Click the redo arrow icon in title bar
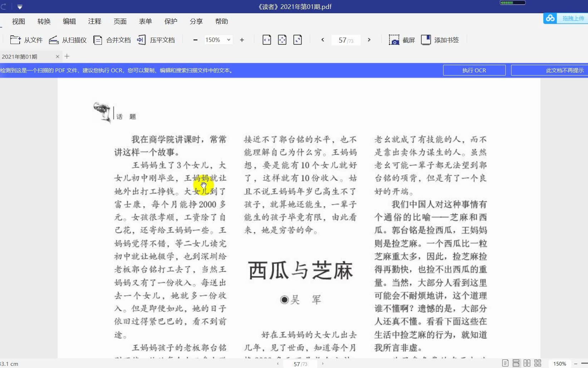The width and height of the screenshot is (588, 368). 3,7
